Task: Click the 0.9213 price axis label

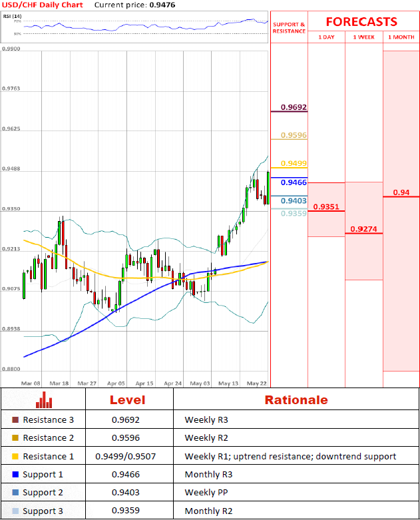Action: click(x=11, y=249)
